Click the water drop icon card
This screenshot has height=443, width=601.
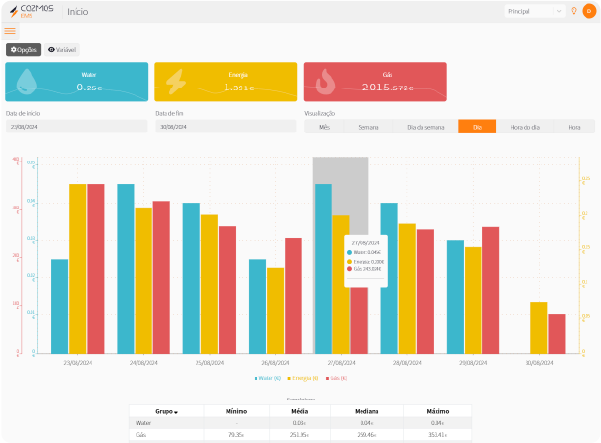pyautogui.click(x=28, y=81)
